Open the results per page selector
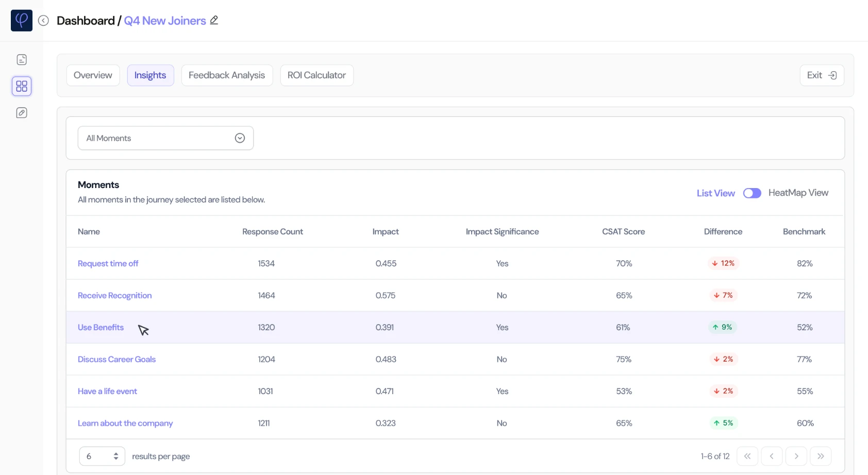Screen dimensions: 868x475 tap(102, 456)
